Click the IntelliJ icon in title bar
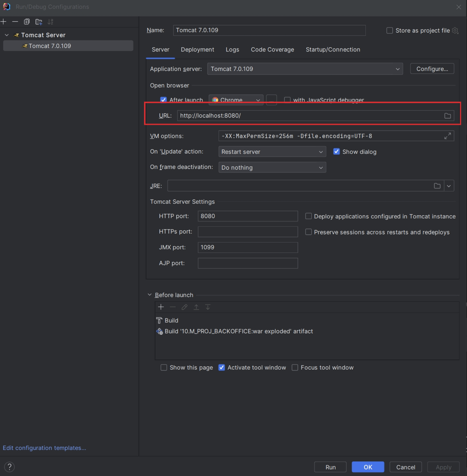 pyautogui.click(x=7, y=7)
